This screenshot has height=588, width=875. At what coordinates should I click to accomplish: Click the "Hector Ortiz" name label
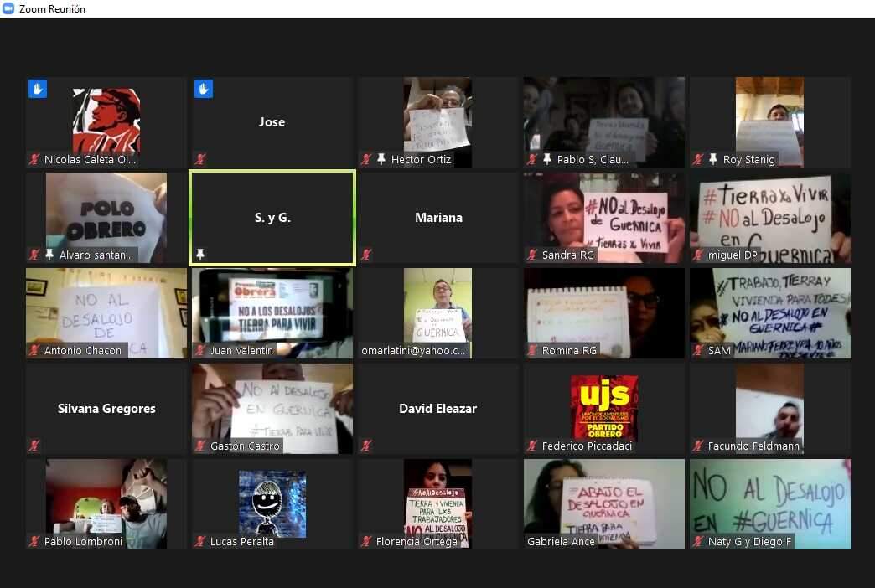(x=421, y=159)
